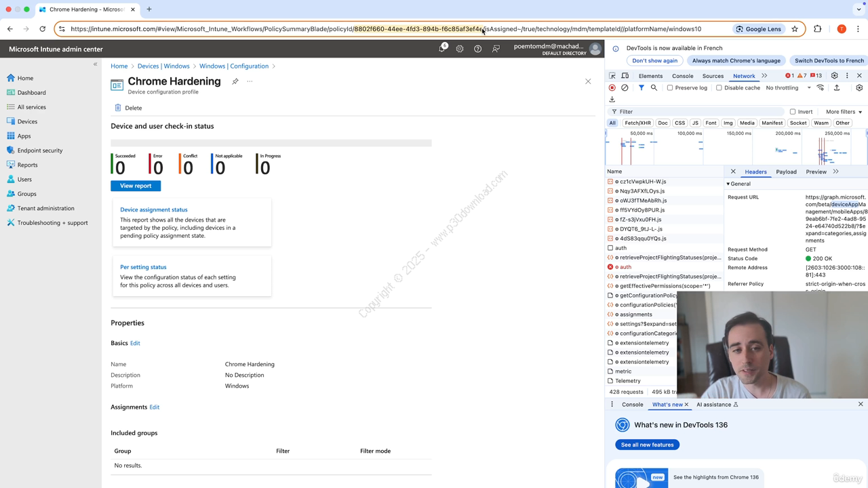The height and width of the screenshot is (488, 868).
Task: Enable the Disable cache checkbox
Action: click(x=719, y=87)
